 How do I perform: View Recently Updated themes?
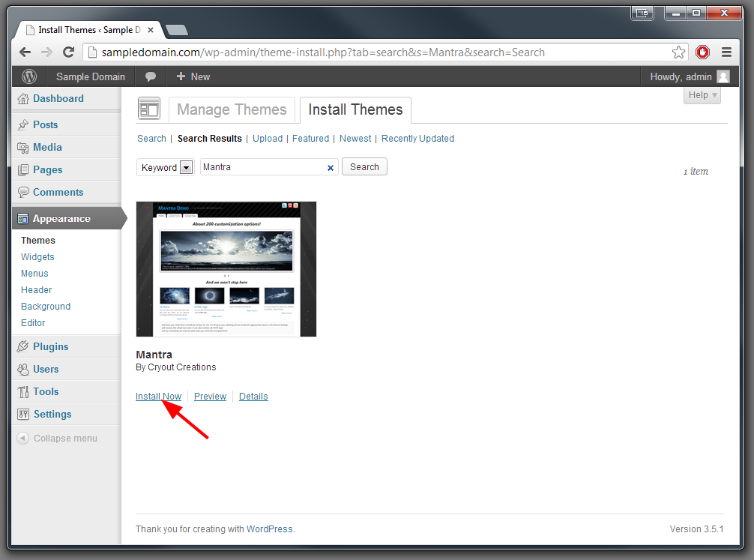coord(418,139)
